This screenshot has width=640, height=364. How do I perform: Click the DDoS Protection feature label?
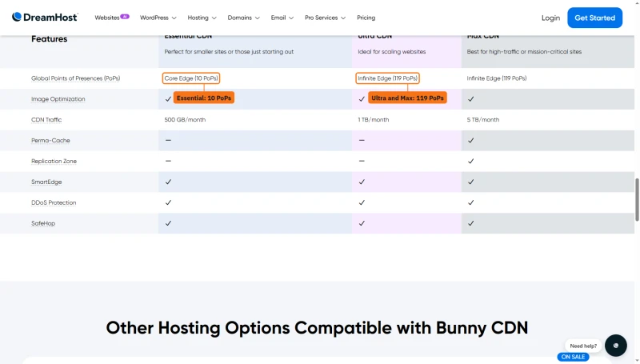coord(54,202)
